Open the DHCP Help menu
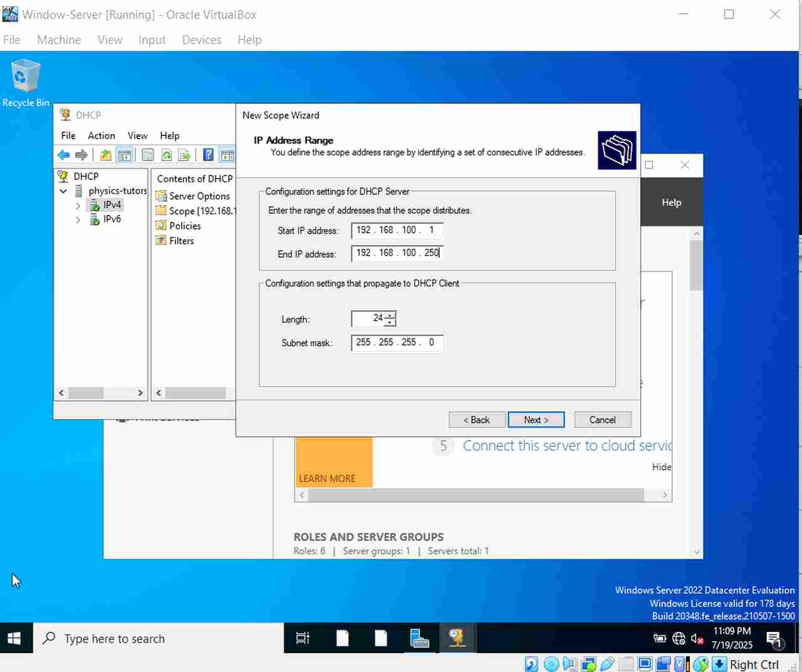 point(170,135)
